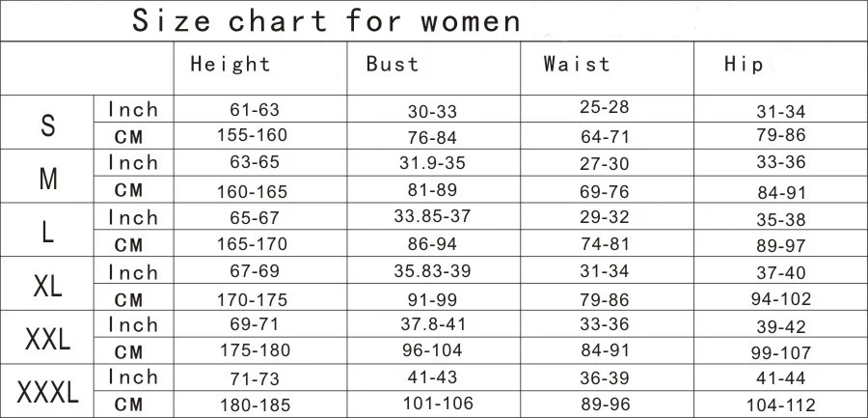Click the XXL size row label
The image size is (868, 418).
tap(48, 339)
